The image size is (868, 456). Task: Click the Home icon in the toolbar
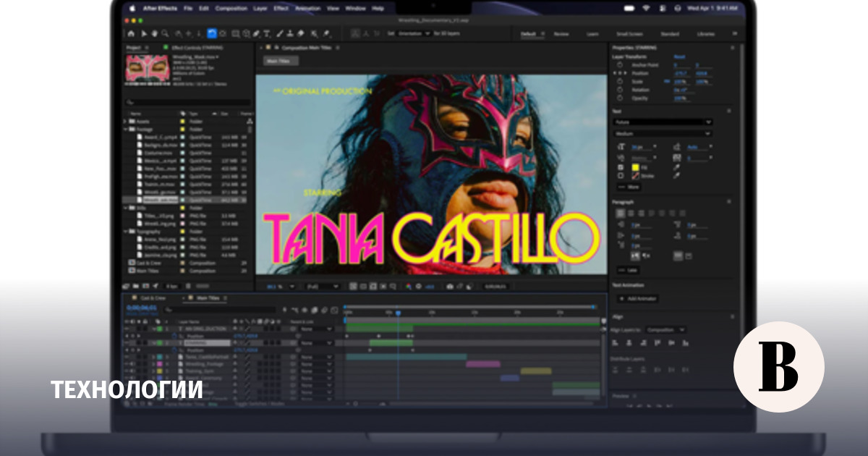131,33
